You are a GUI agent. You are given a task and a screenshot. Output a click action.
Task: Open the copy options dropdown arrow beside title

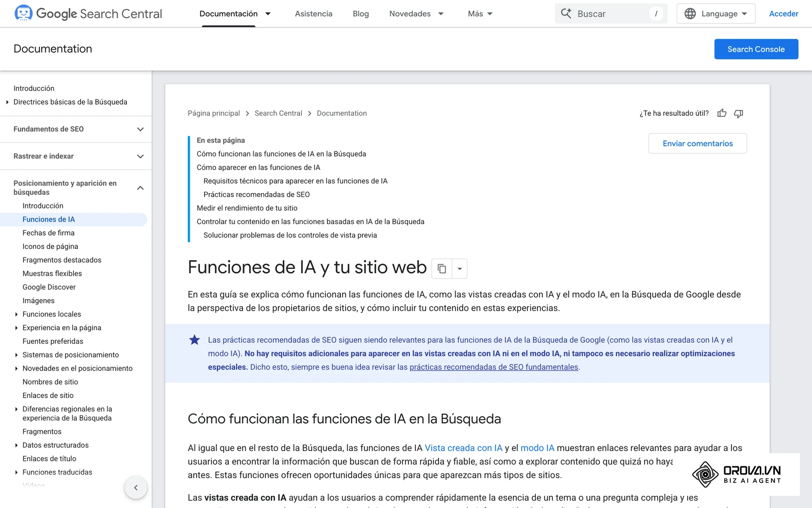tap(460, 269)
